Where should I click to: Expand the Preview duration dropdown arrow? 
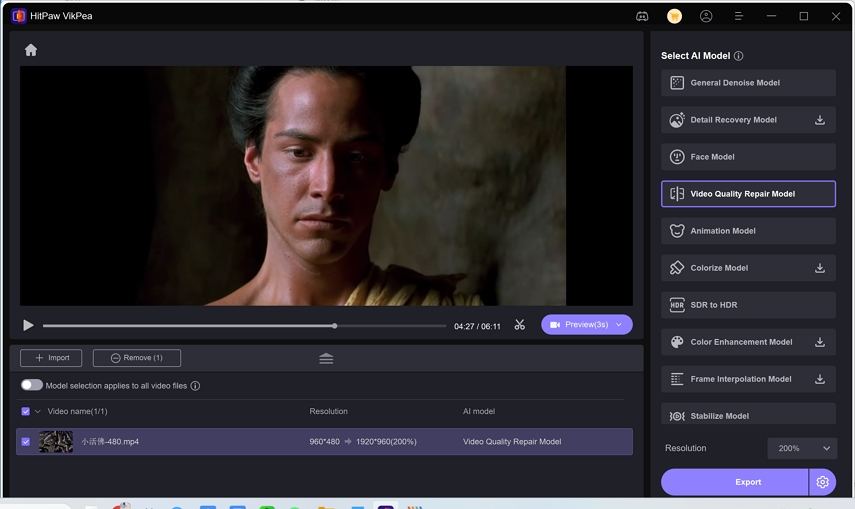tap(619, 325)
